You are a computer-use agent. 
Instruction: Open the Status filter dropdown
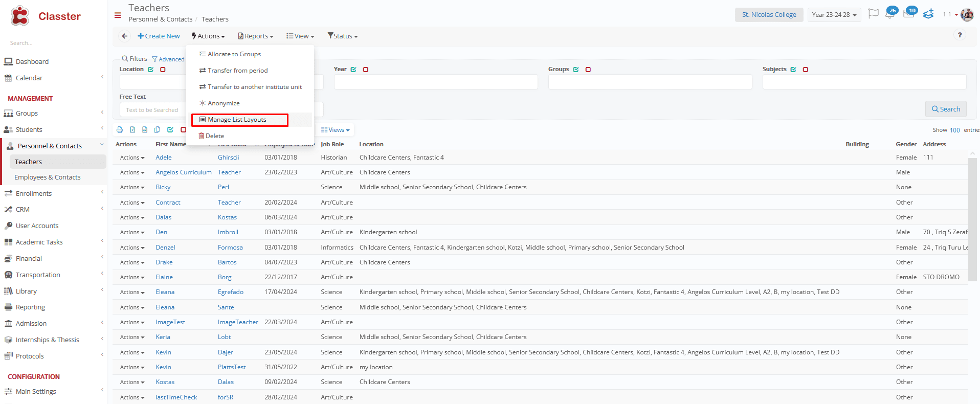point(343,36)
